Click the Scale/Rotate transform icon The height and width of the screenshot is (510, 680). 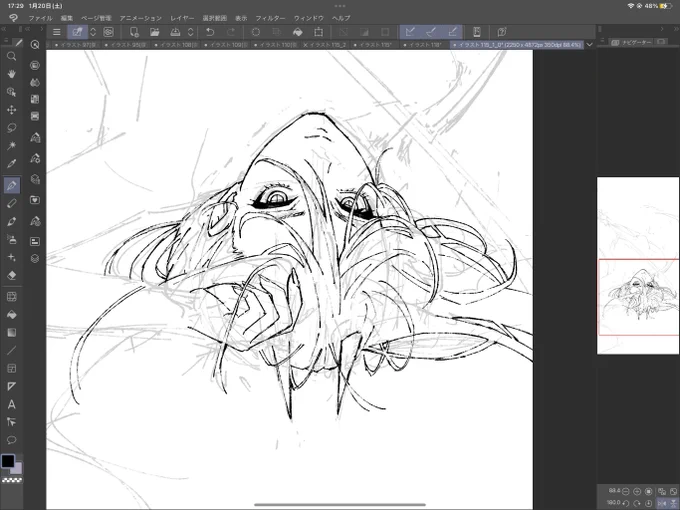click(319, 32)
